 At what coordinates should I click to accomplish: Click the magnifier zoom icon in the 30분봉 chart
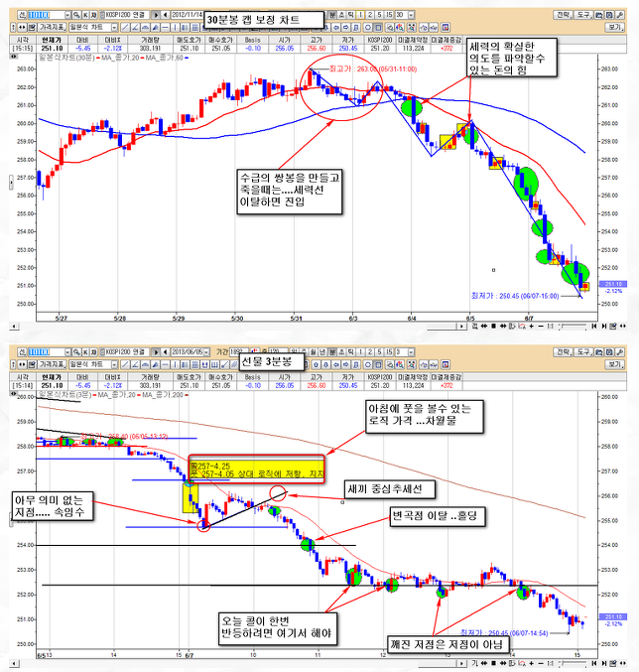tap(389, 28)
